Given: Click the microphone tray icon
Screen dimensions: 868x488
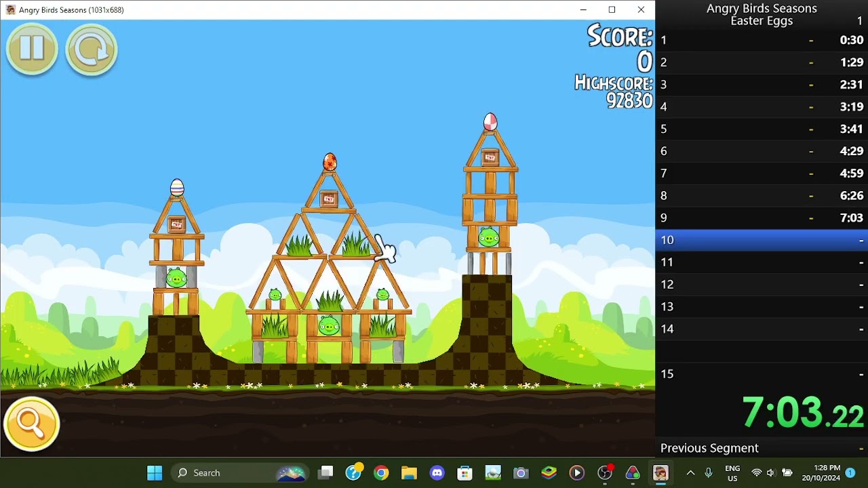Looking at the screenshot, I should [709, 473].
